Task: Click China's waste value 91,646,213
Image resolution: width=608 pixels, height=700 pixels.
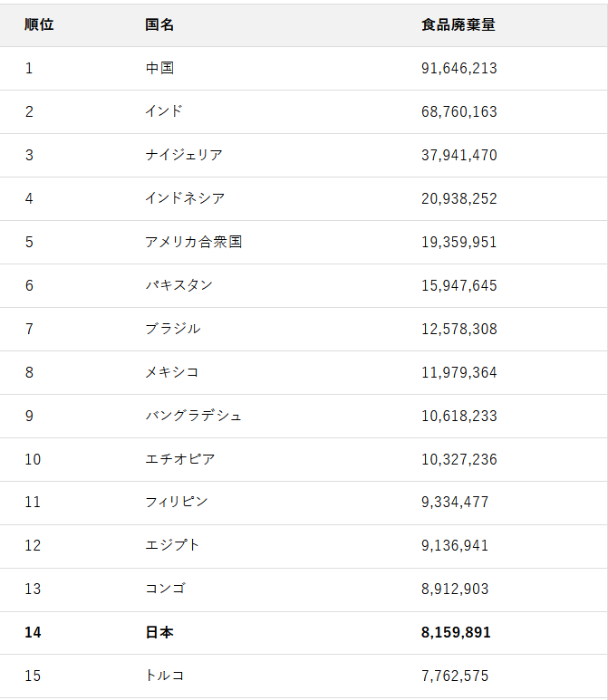Action: coord(459,68)
